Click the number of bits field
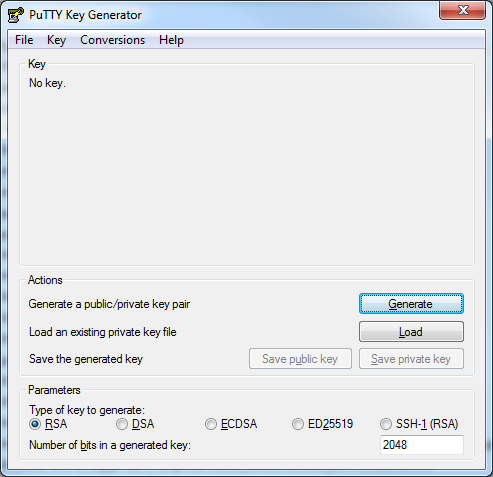Viewport: 493px width, 477px height. click(x=422, y=445)
